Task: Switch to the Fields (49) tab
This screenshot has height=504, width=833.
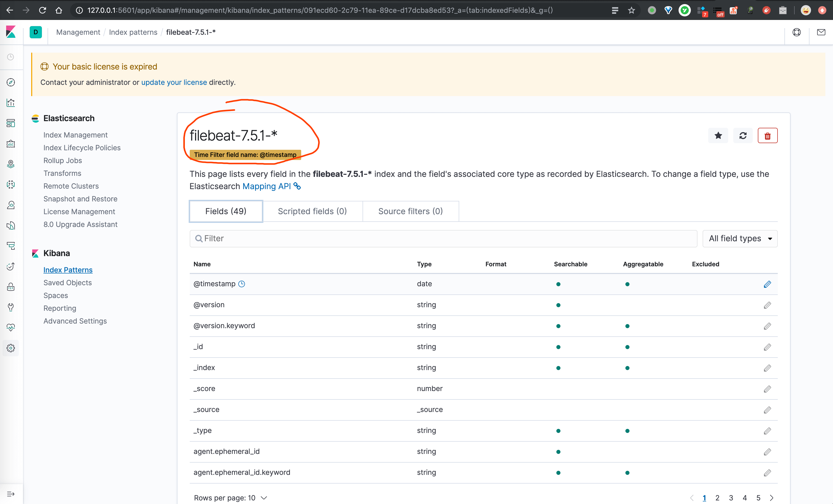Action: click(226, 211)
